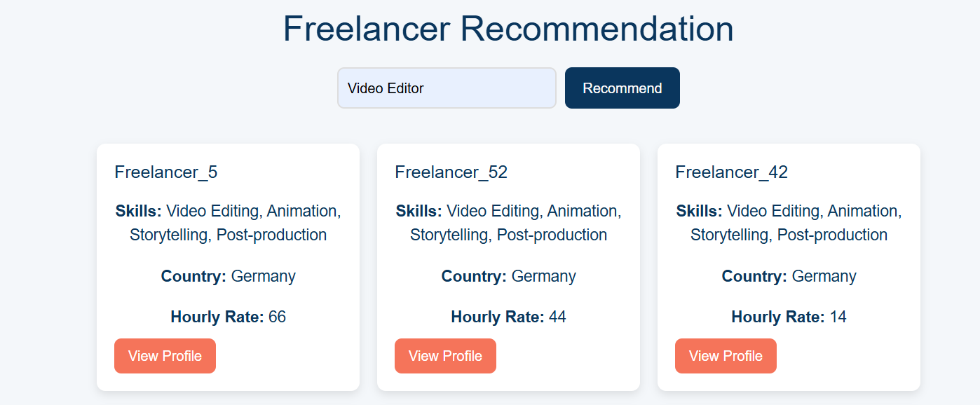This screenshot has height=405, width=980.
Task: Click the Freelancer Recommendation page heading
Action: click(x=508, y=29)
